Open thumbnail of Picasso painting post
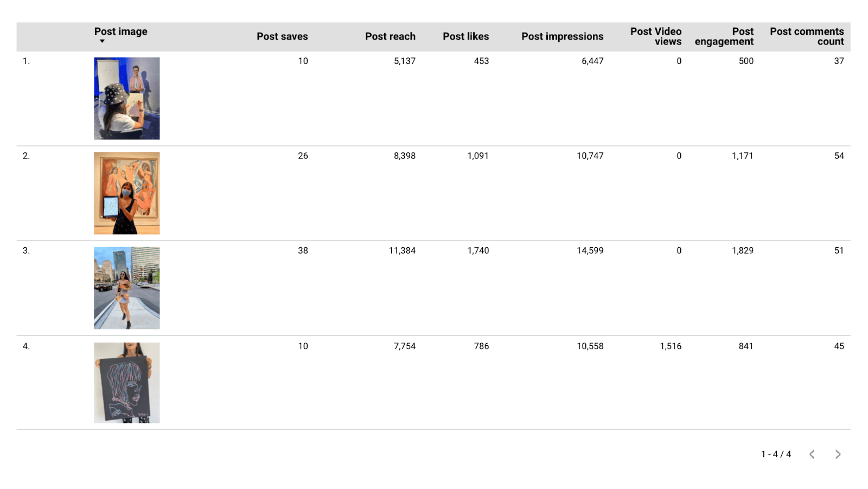Viewport: 868px width, 489px height. tap(127, 193)
